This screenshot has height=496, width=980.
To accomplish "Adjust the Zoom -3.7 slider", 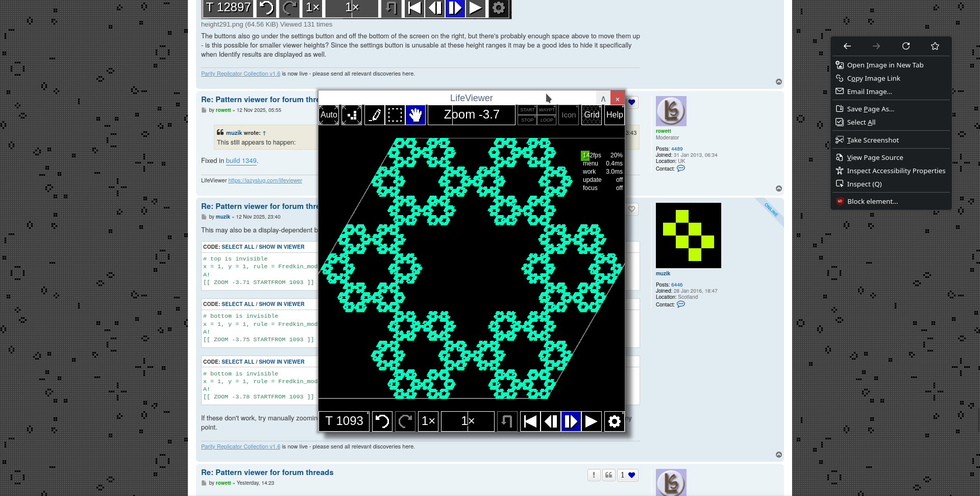I will pyautogui.click(x=472, y=115).
